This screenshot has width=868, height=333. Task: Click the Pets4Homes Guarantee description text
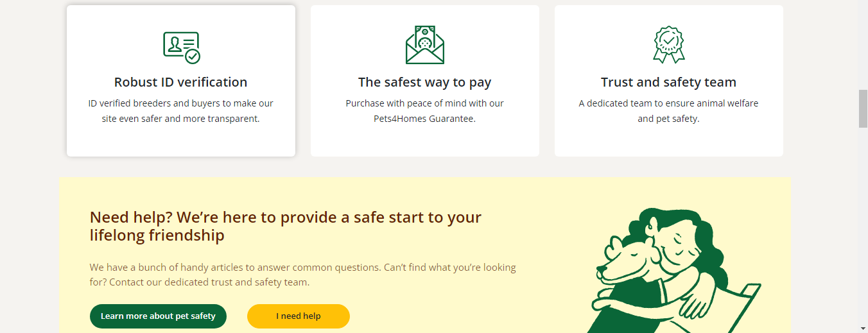pyautogui.click(x=425, y=111)
